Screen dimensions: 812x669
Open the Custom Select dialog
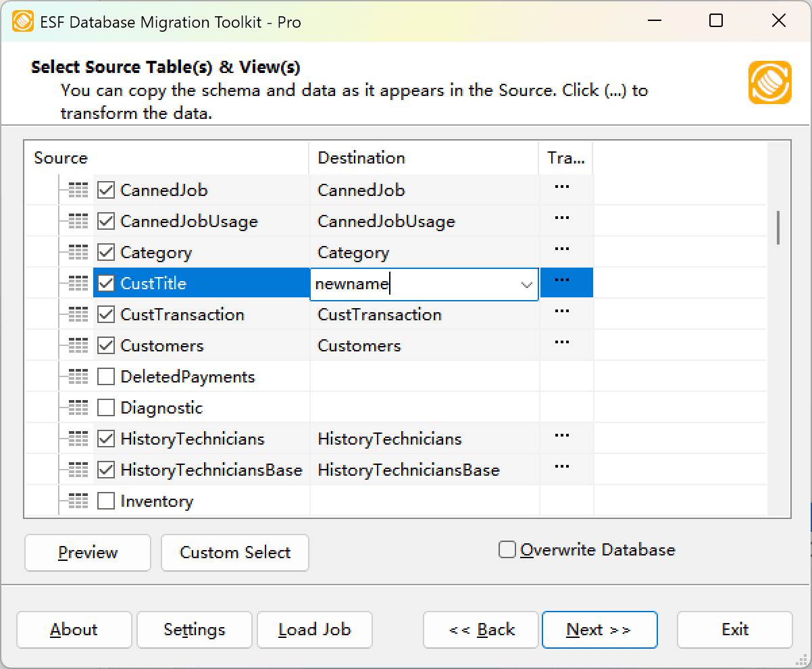click(x=235, y=553)
